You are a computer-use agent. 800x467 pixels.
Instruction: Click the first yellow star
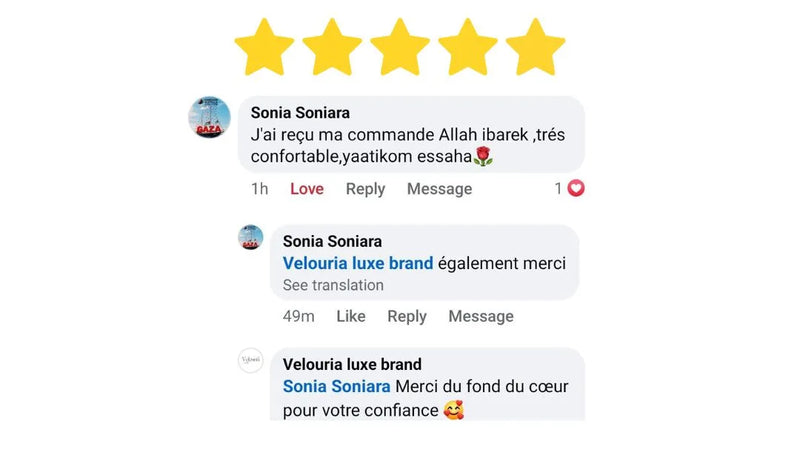[264, 47]
